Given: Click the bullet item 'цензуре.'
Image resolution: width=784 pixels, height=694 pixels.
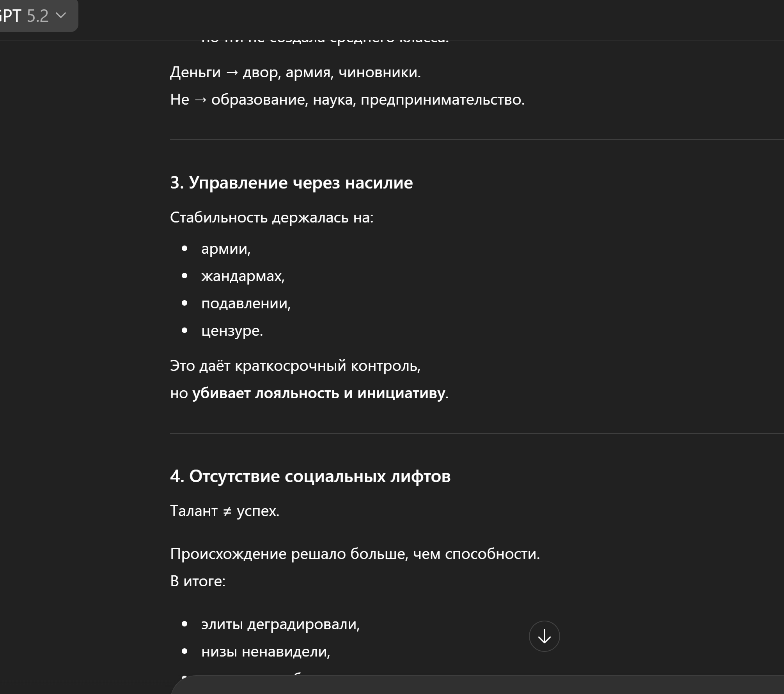Looking at the screenshot, I should (232, 331).
